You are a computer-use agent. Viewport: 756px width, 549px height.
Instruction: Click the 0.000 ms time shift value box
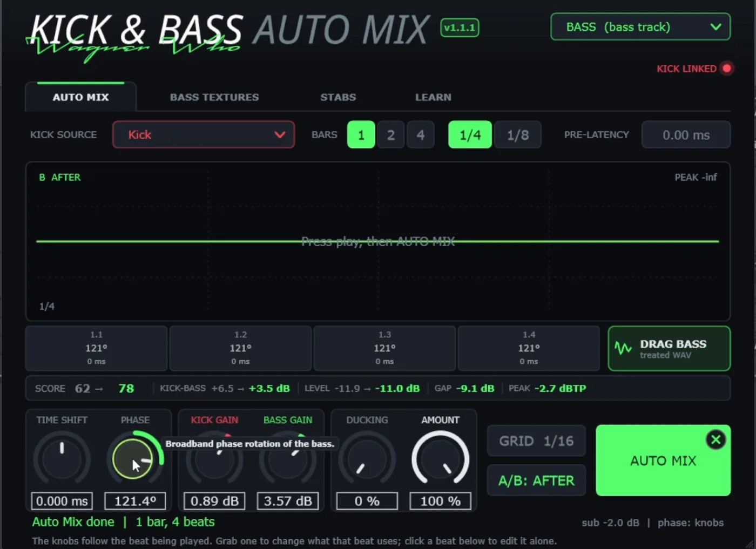[62, 501]
